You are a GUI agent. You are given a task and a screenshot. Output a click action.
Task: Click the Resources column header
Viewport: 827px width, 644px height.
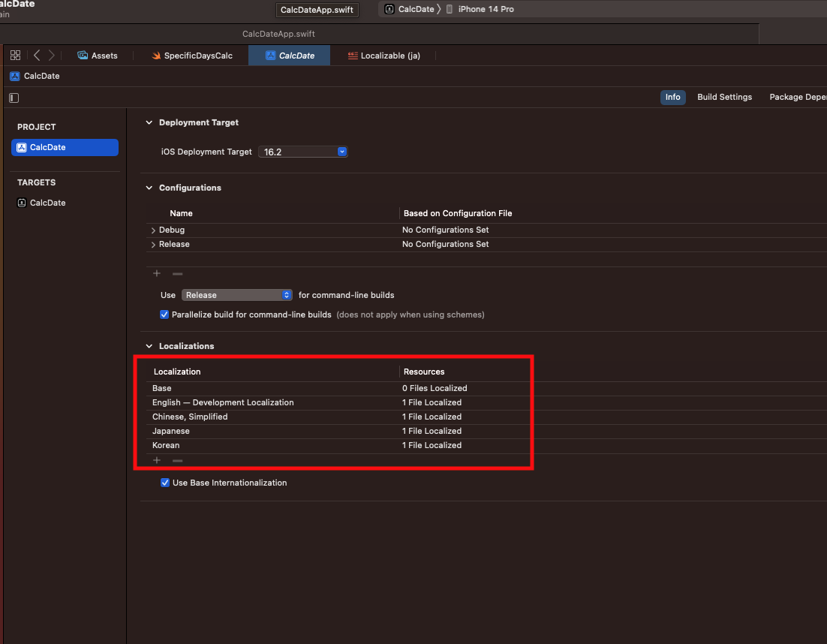[x=424, y=372]
